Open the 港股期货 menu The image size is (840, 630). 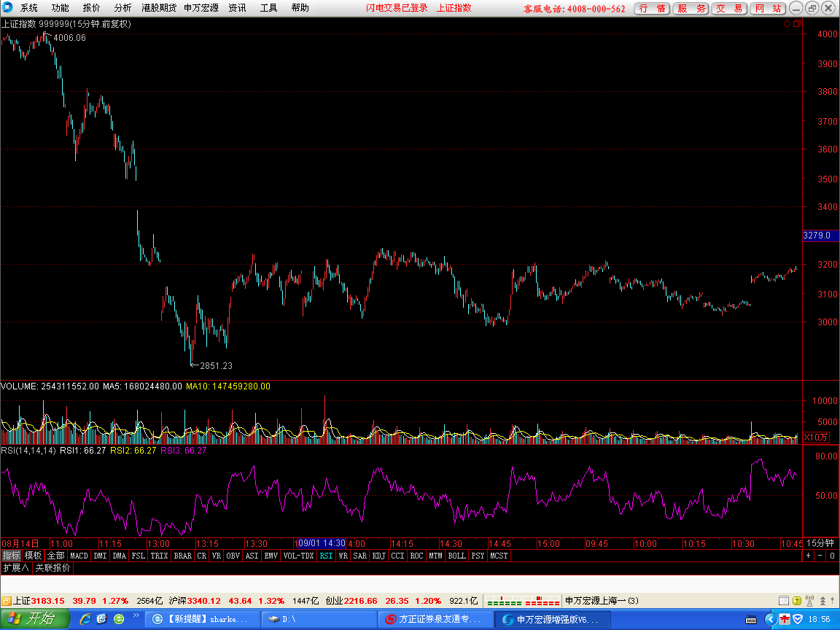[x=158, y=7]
